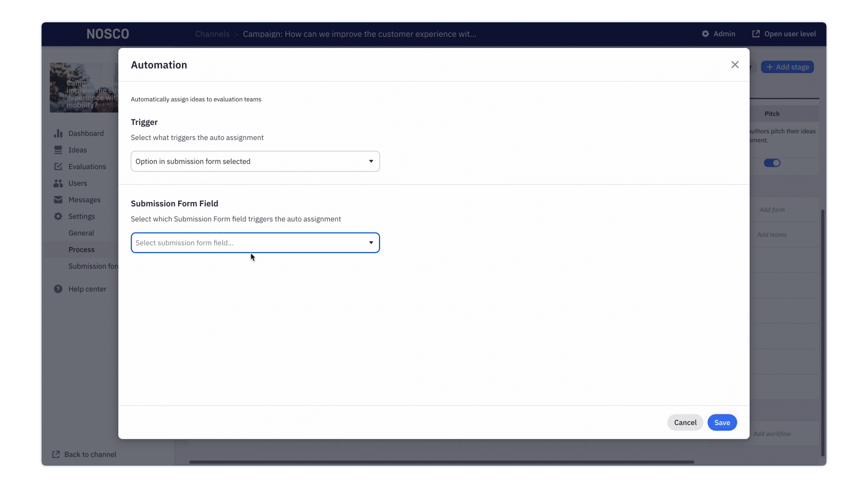868x488 pixels.
Task: Open the Evaluations section
Action: pos(87,166)
